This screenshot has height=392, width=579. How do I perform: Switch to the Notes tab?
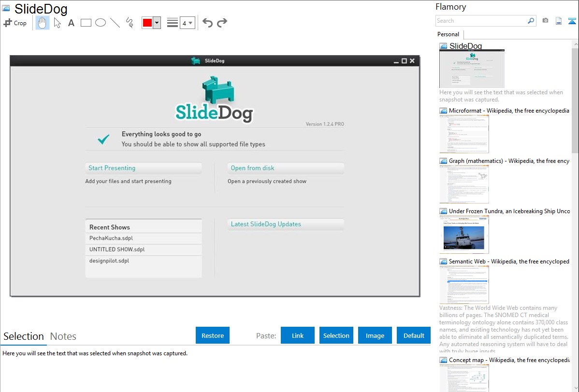[x=63, y=336]
